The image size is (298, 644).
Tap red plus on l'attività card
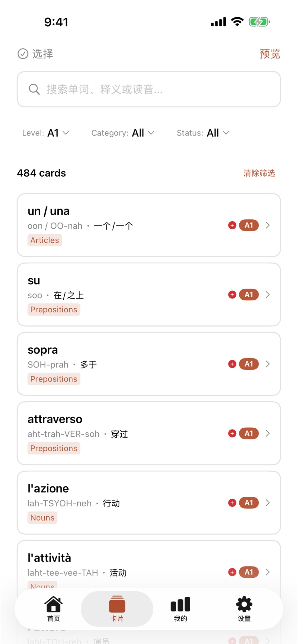(232, 572)
